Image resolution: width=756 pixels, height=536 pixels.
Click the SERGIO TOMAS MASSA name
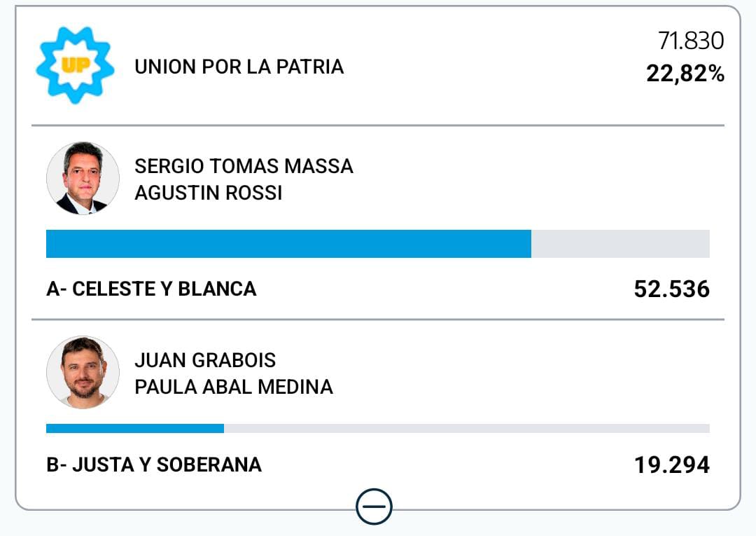[x=244, y=166]
